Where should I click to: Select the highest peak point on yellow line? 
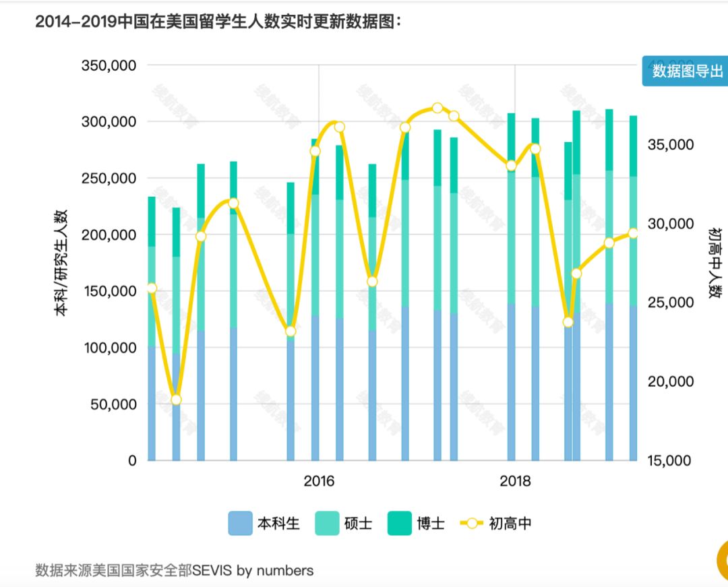point(437,108)
